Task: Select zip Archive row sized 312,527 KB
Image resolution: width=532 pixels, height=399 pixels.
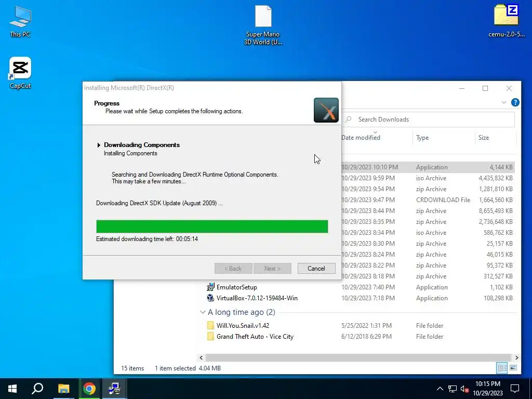Action: 428,276
